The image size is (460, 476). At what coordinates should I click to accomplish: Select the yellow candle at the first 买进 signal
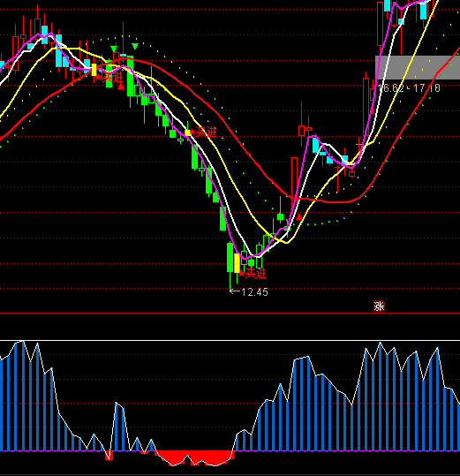[94, 70]
